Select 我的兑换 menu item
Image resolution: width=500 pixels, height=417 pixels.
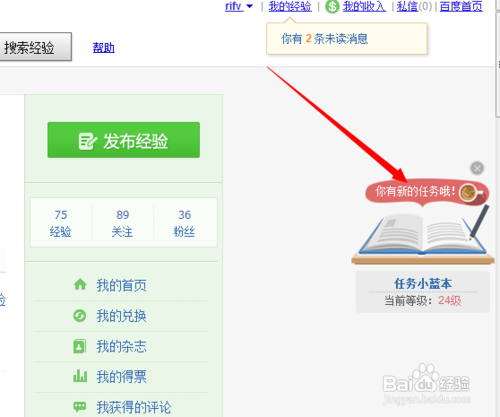(121, 316)
